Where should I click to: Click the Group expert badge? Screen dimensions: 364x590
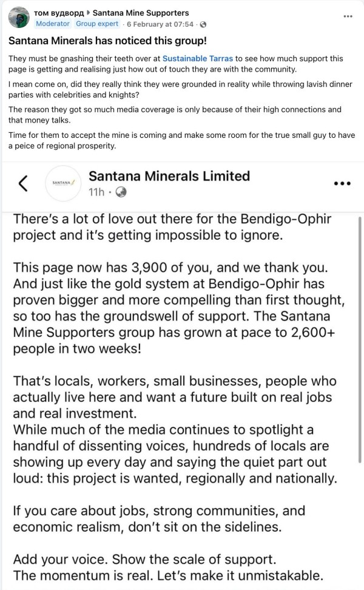coord(97,24)
